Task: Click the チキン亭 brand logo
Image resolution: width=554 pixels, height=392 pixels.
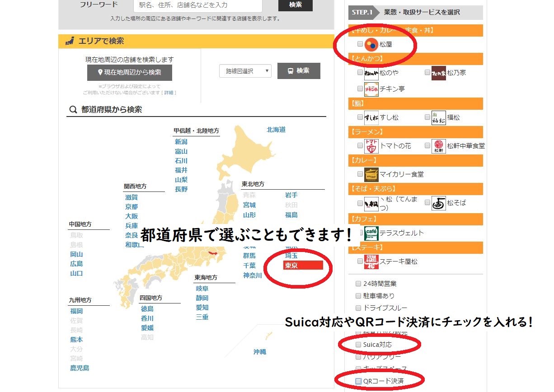Action: (371, 89)
